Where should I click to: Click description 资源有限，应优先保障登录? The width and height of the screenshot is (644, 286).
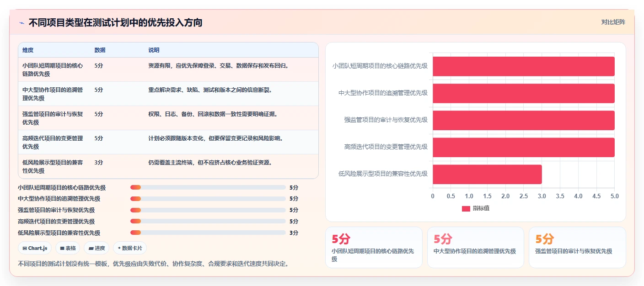click(x=219, y=65)
